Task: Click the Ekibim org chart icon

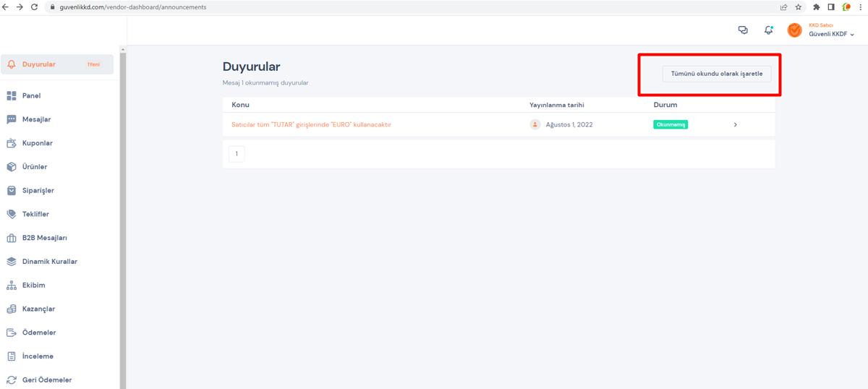Action: (x=11, y=285)
